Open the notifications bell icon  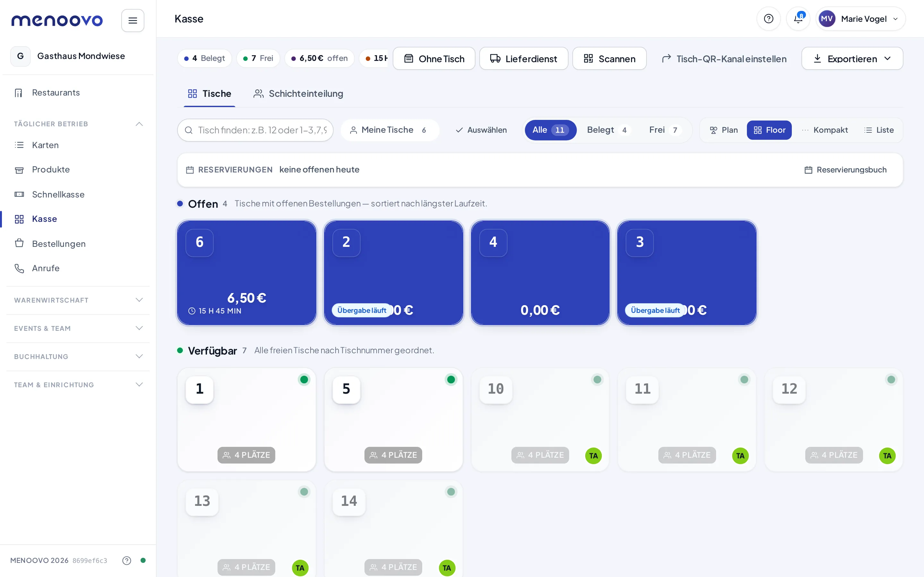pyautogui.click(x=798, y=19)
